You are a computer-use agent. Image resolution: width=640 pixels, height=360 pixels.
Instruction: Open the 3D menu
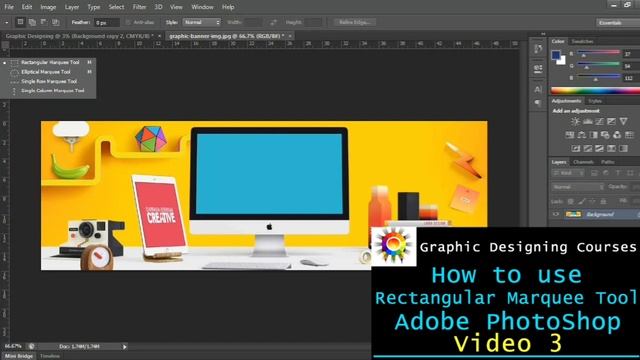click(x=158, y=7)
